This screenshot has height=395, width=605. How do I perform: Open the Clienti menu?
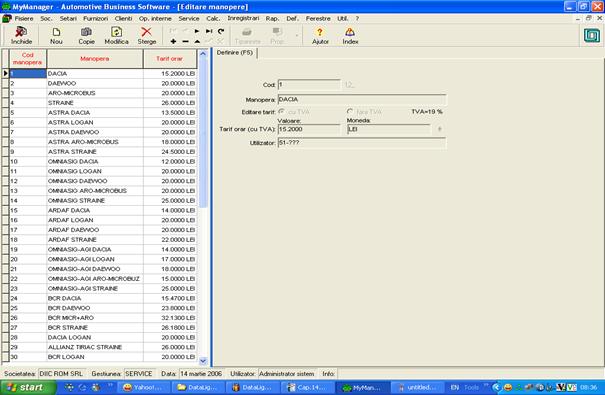click(123, 18)
